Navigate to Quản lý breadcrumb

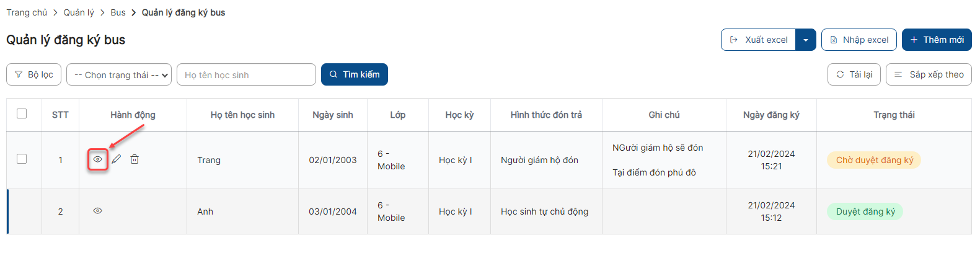[79, 12]
